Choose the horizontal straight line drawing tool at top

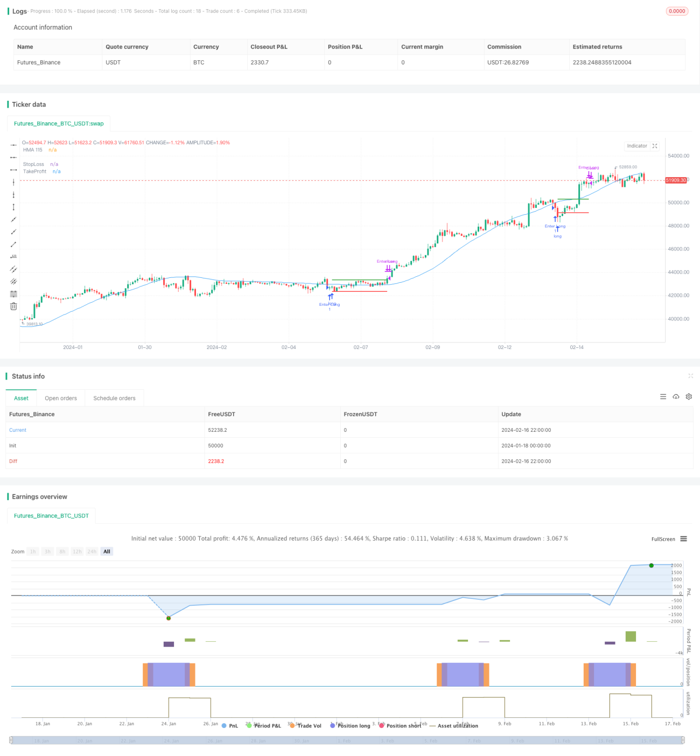click(x=13, y=145)
